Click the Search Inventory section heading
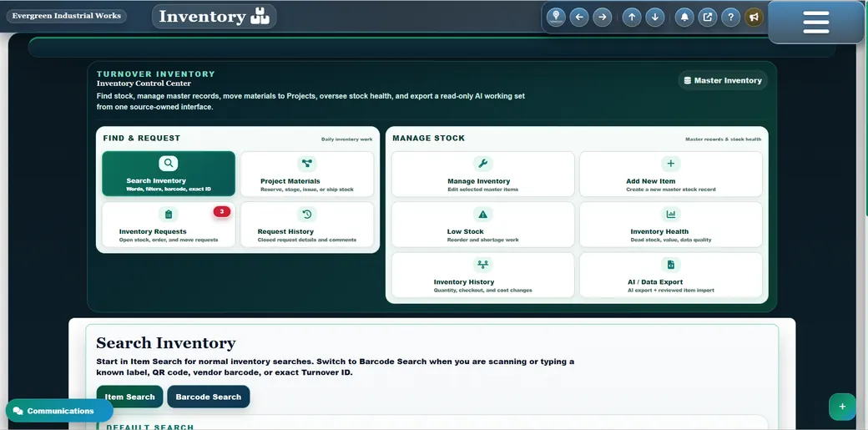 coord(166,343)
